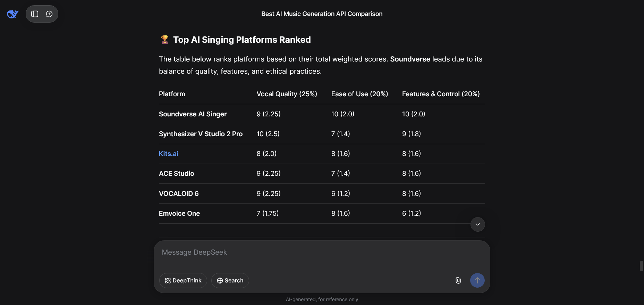Focus the Message DeepSeek input box
644x305 pixels.
(x=322, y=253)
